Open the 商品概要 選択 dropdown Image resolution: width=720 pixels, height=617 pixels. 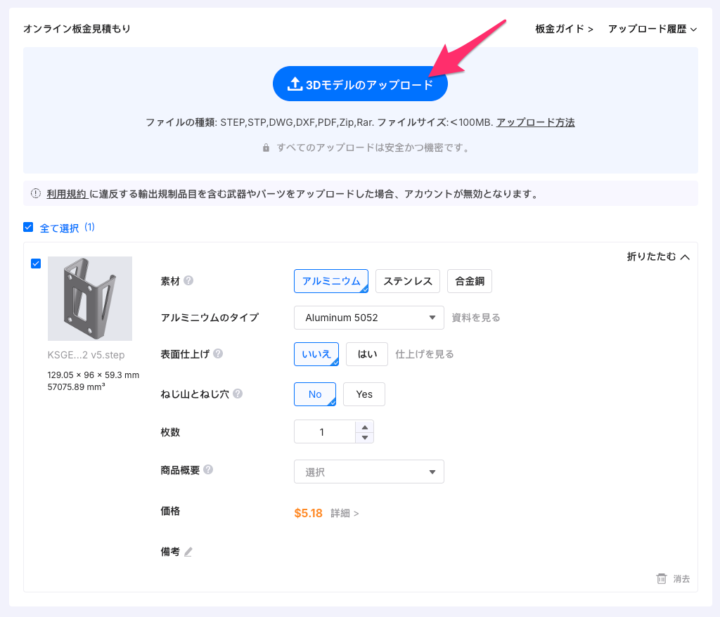coord(368,472)
